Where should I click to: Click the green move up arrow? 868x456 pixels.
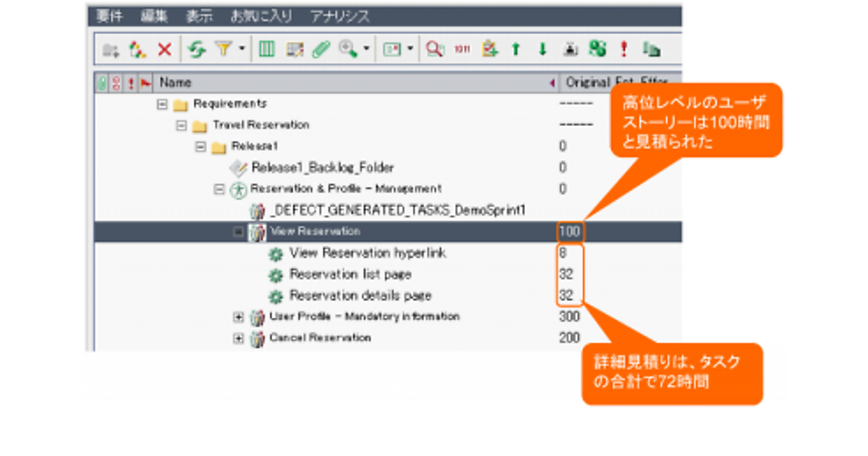(516, 49)
